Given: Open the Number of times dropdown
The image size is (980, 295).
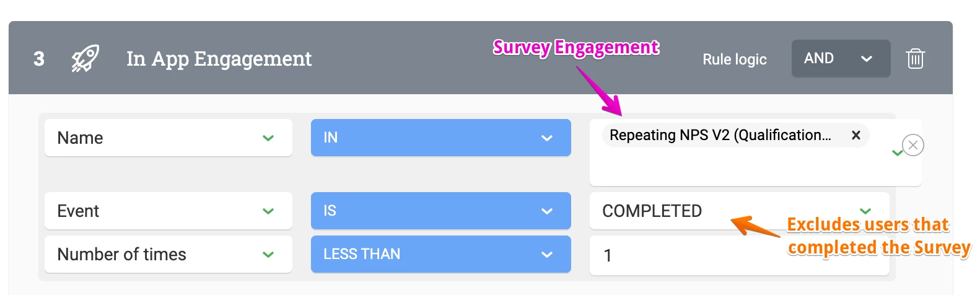Looking at the screenshot, I should pos(168,254).
